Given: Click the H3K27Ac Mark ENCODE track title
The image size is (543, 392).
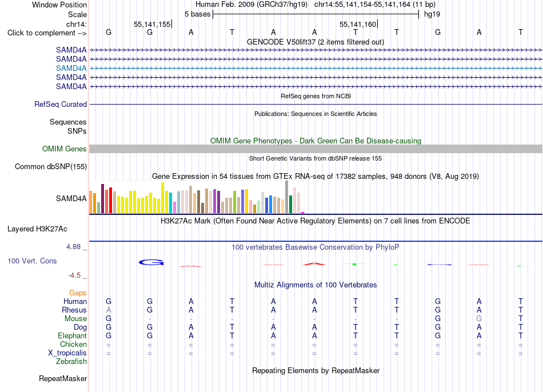Looking at the screenshot, I should click(x=315, y=221).
